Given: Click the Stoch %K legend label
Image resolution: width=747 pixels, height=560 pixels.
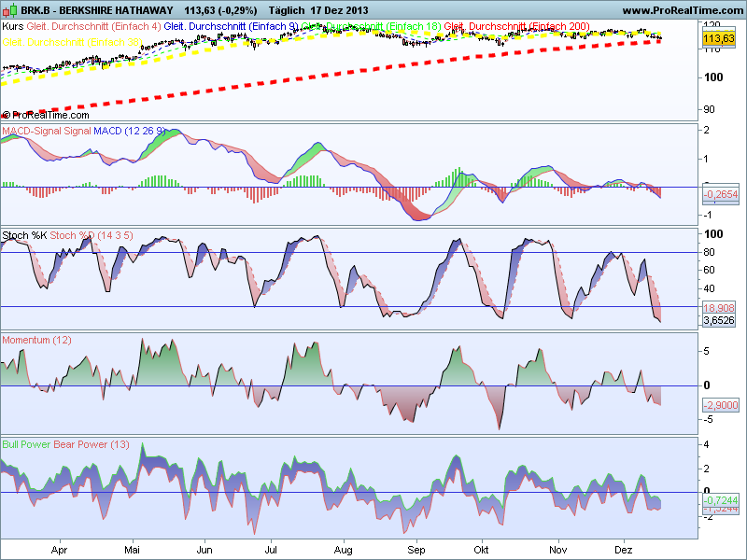Looking at the screenshot, I should (24, 235).
